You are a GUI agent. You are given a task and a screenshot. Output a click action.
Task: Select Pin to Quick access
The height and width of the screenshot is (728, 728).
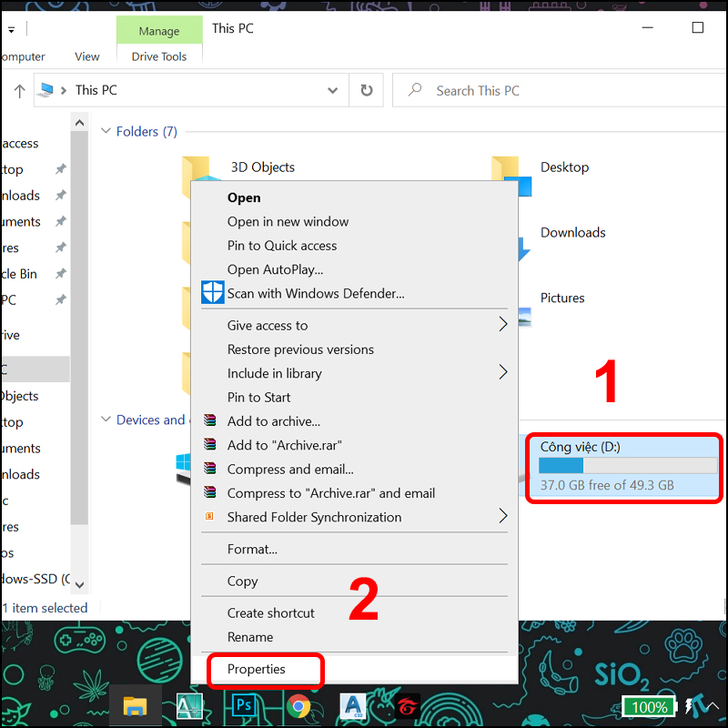(282, 246)
